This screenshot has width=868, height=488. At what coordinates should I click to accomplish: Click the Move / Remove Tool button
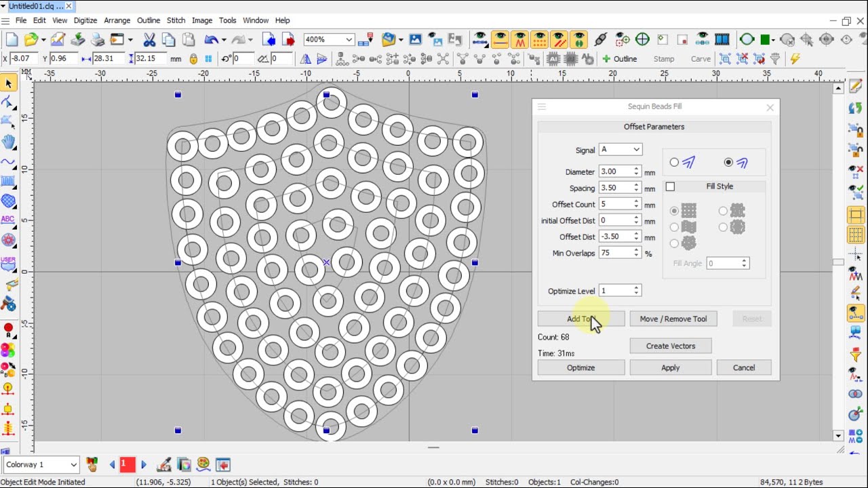(673, 319)
